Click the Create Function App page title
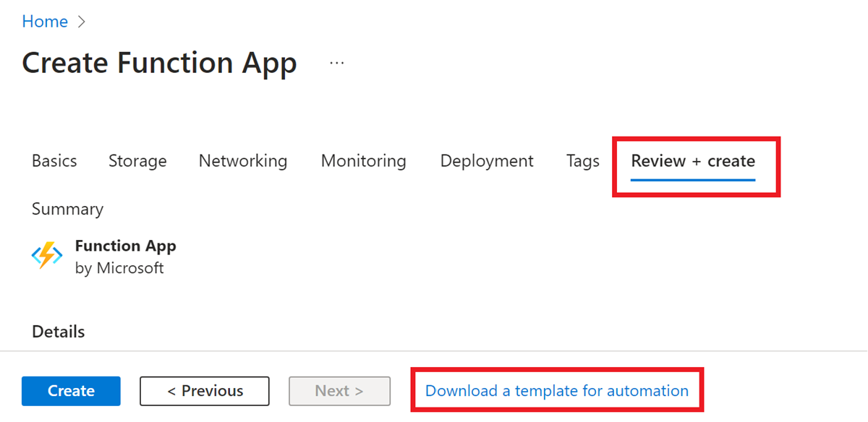 click(x=159, y=63)
